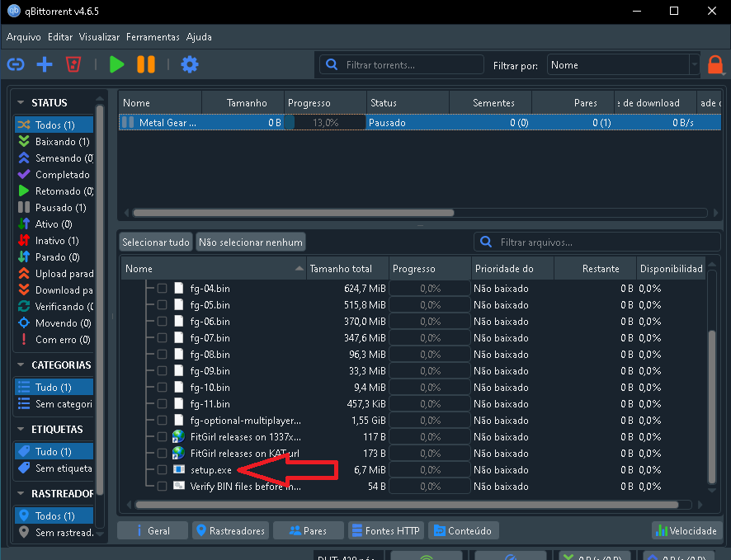
Task: Click the blue plus add torrent file icon
Action: point(45,64)
